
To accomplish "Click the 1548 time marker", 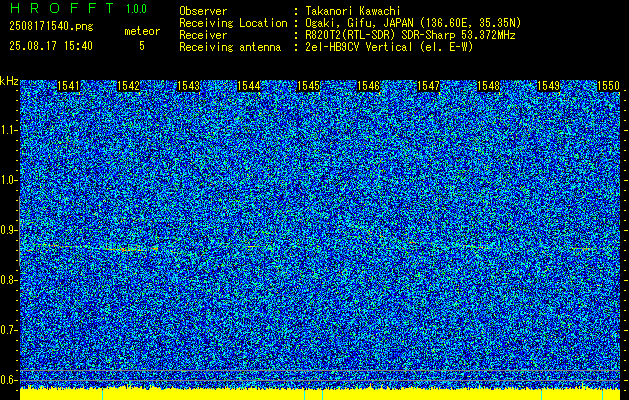I will tap(488, 86).
